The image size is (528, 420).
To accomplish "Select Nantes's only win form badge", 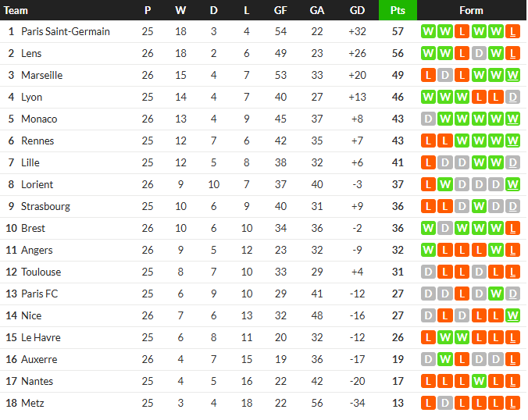I will click(479, 381).
